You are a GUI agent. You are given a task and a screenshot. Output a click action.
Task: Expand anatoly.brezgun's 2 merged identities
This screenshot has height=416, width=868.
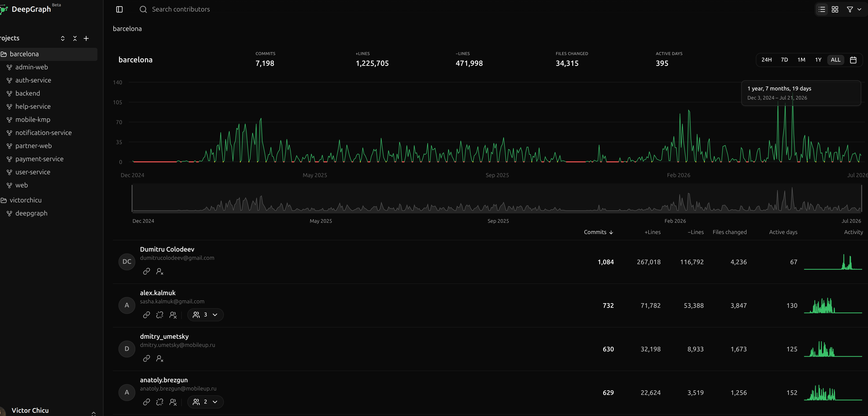[205, 402]
